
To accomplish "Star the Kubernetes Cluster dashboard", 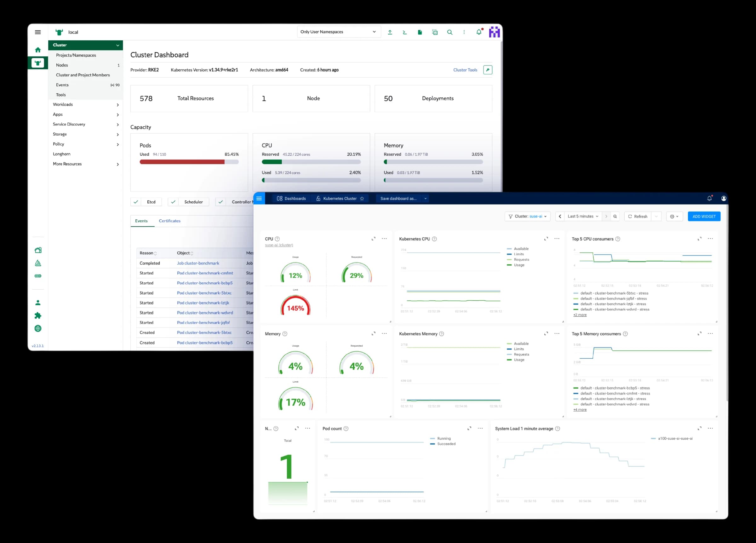I will tap(362, 199).
